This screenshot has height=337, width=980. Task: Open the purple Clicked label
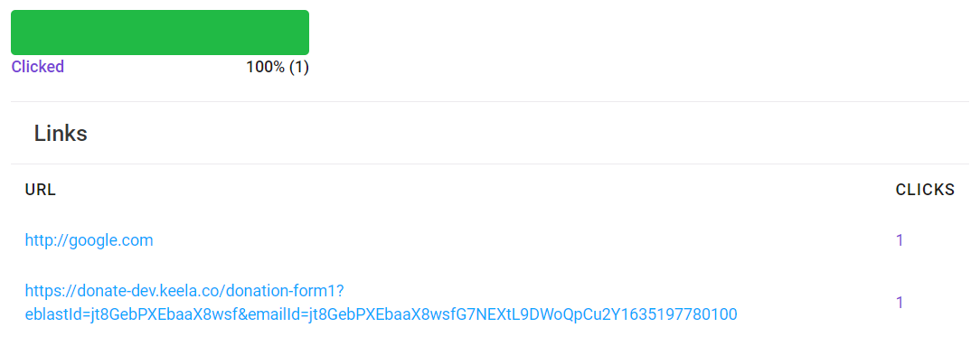point(38,67)
